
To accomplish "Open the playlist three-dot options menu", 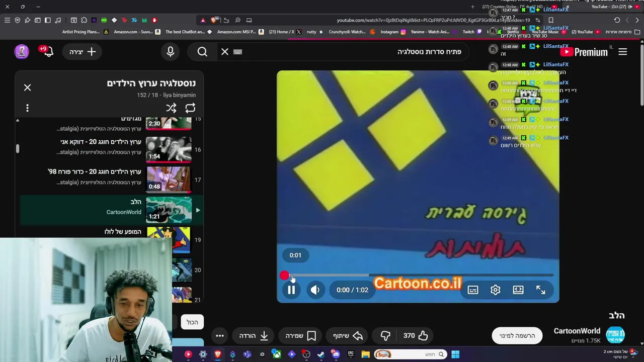I will [27, 108].
